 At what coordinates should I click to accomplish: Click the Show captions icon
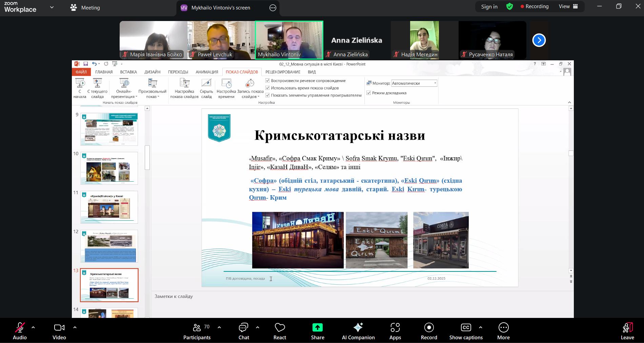coord(466,327)
